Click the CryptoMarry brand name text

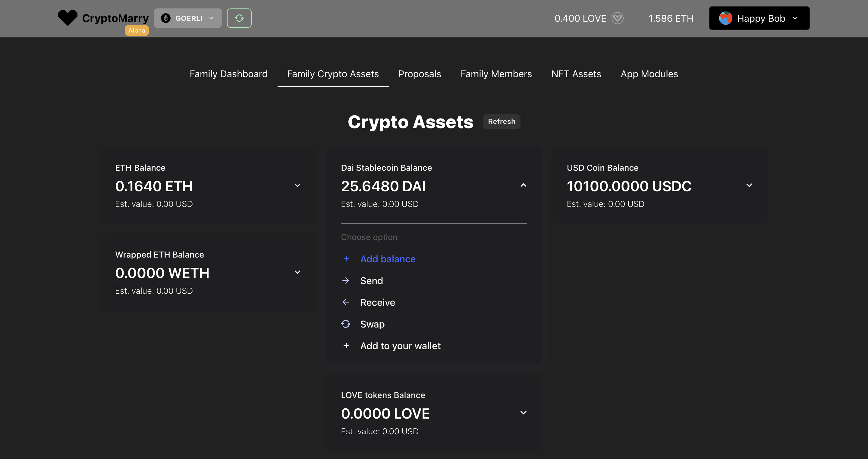pos(115,18)
